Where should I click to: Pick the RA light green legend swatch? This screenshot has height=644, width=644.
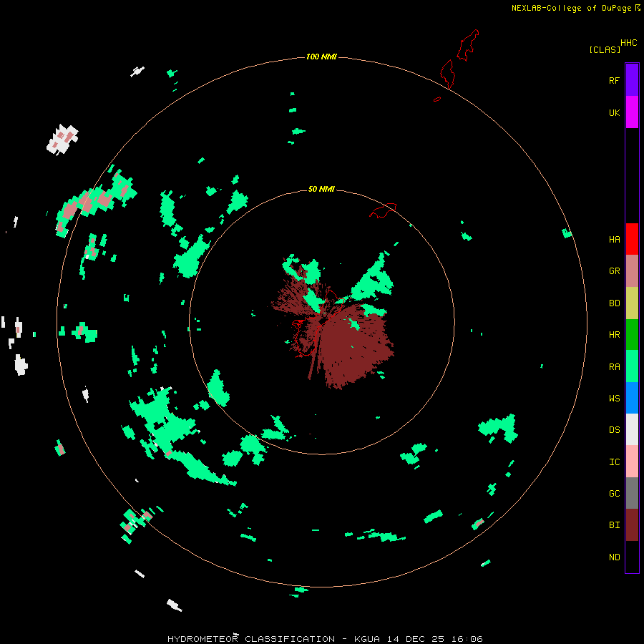(632, 366)
